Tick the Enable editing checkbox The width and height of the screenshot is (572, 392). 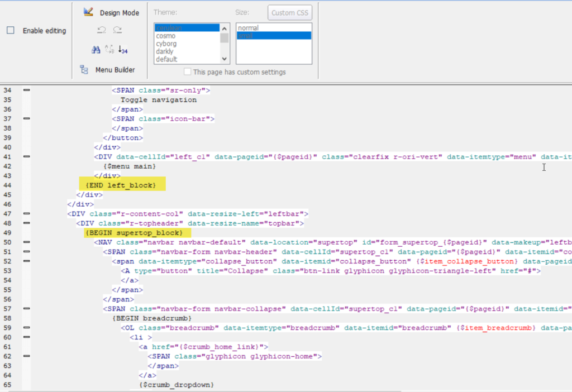pos(11,31)
